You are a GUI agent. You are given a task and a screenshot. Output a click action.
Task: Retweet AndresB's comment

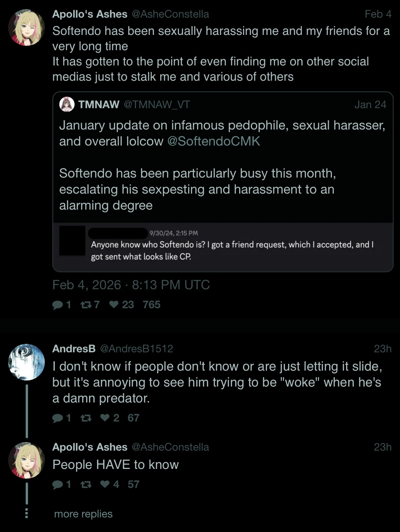(86, 418)
